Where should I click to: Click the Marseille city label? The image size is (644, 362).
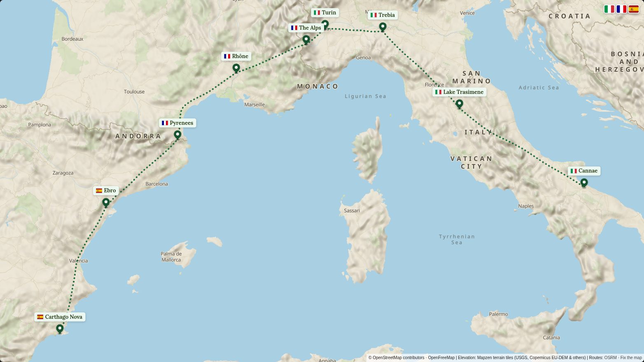254,105
